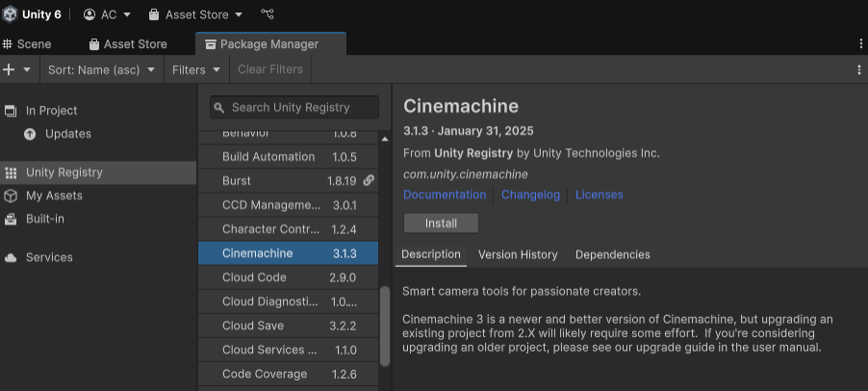This screenshot has height=391, width=868.
Task: Open the Asset Store dropdown in top bar
Action: tap(196, 14)
